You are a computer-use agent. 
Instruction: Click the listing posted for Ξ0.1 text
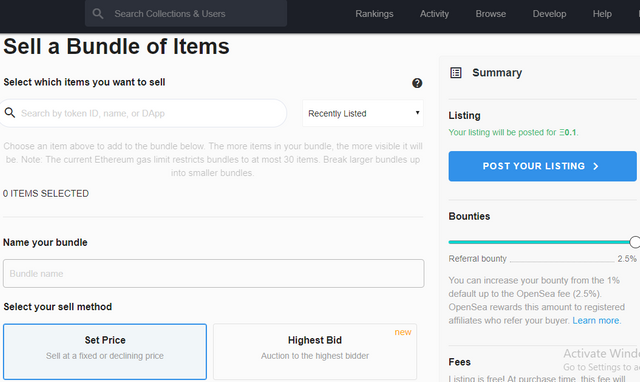(x=513, y=132)
